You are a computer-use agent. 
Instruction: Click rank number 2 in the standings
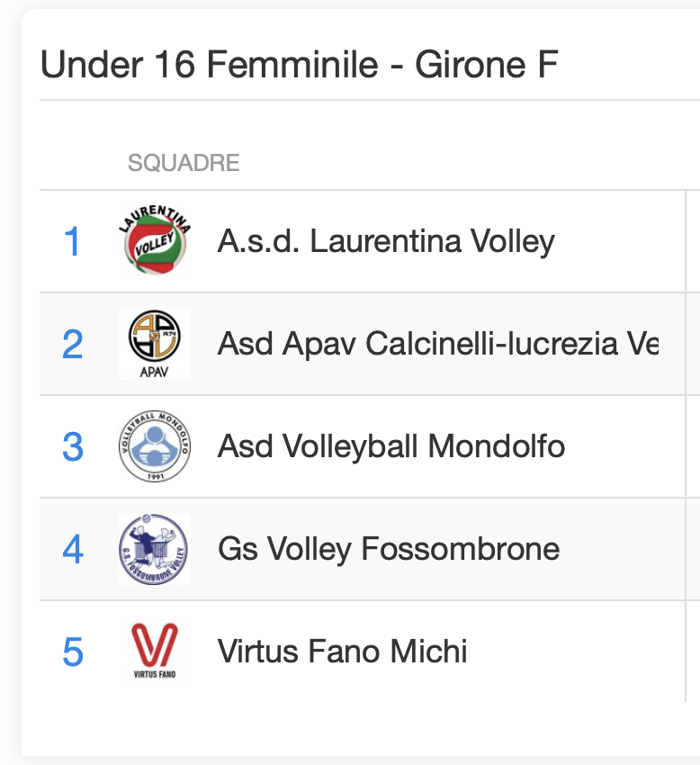click(x=72, y=344)
